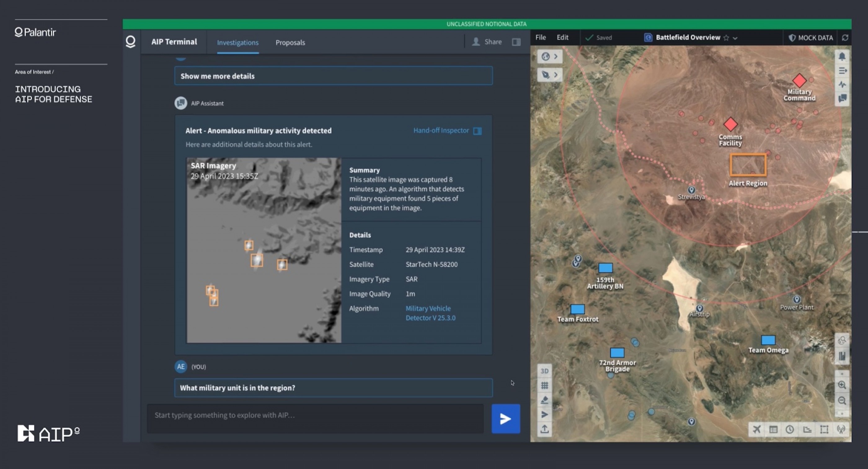The height and width of the screenshot is (469, 868).
Task: Click the AIP Assistant avatar icon
Action: pos(181,103)
